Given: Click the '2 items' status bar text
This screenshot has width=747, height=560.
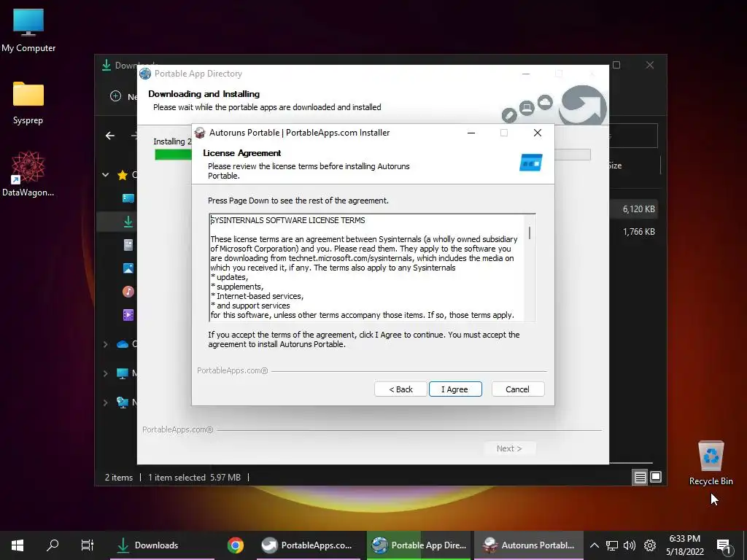Looking at the screenshot, I should click(119, 477).
